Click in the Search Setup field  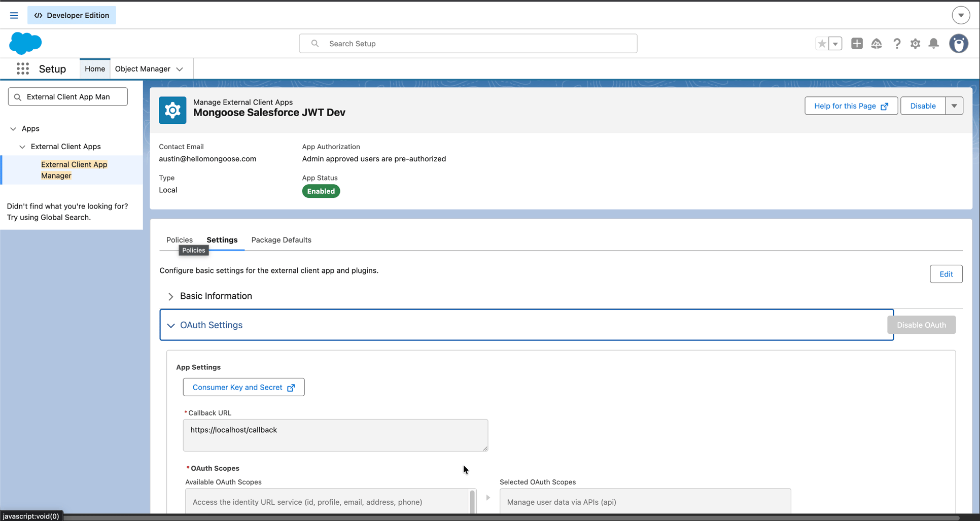(468, 44)
